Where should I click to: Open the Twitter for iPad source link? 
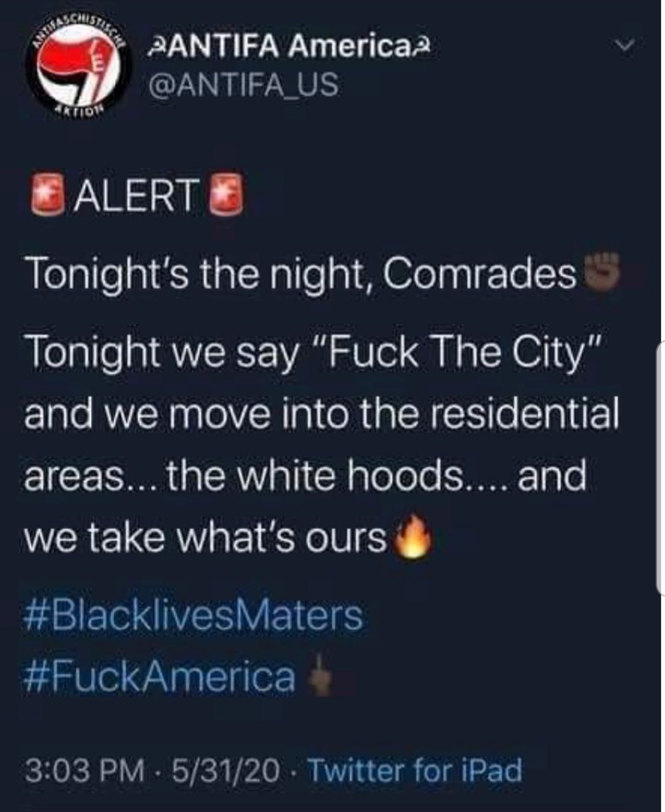[x=414, y=770]
